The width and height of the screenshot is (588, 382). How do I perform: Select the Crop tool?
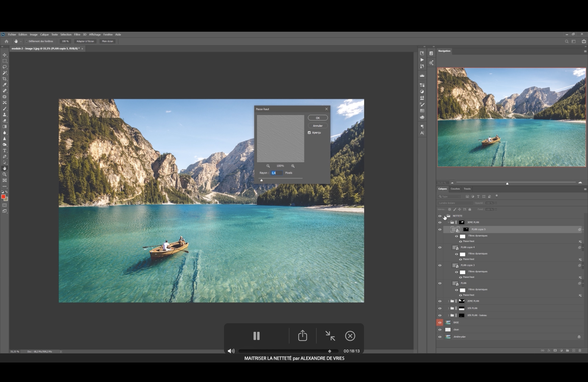pos(5,79)
